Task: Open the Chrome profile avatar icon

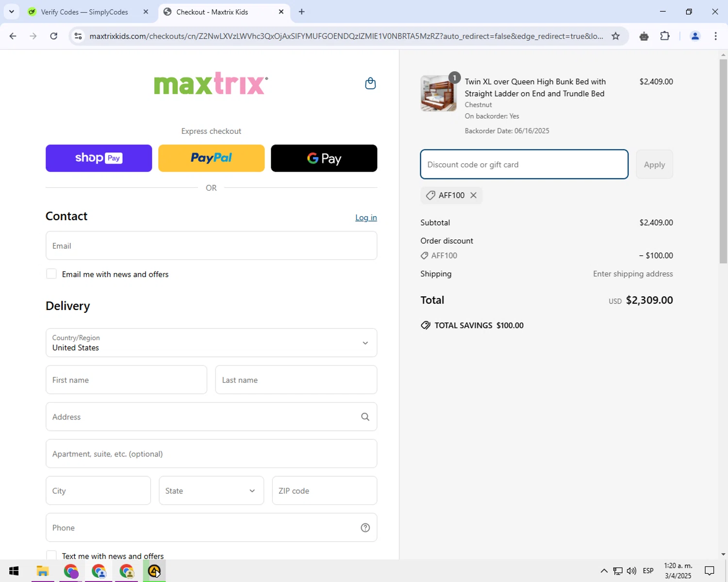Action: click(695, 36)
